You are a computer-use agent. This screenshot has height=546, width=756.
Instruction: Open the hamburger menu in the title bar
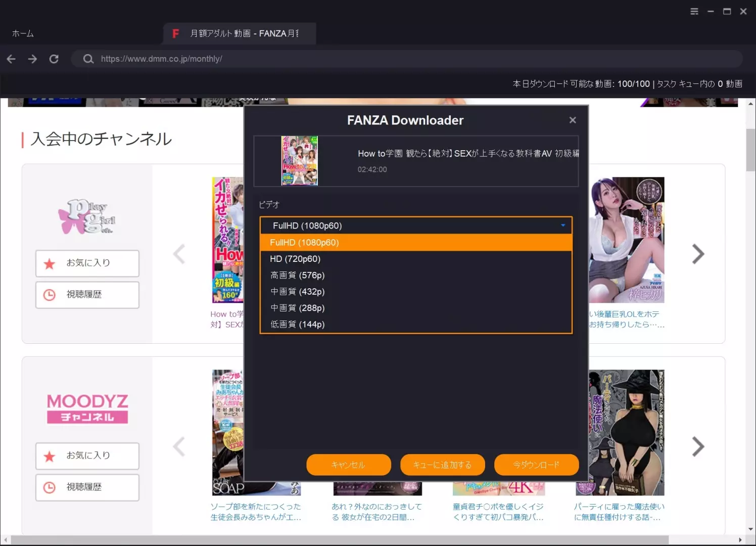(694, 11)
